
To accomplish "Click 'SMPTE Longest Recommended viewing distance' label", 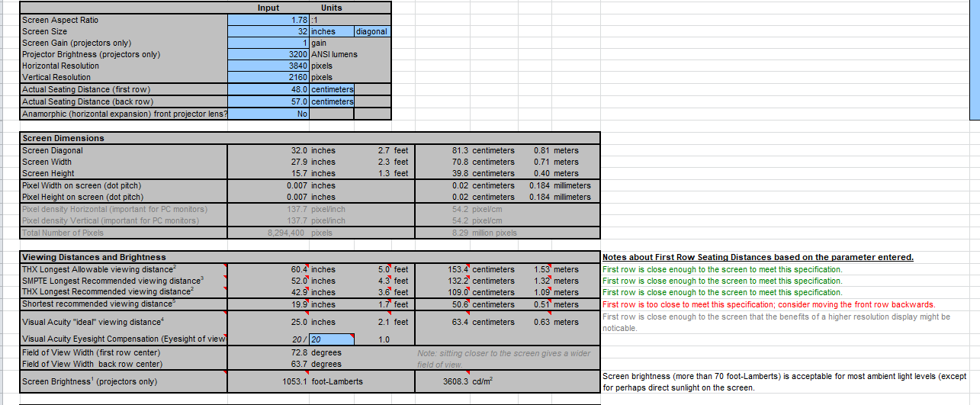I will [113, 281].
